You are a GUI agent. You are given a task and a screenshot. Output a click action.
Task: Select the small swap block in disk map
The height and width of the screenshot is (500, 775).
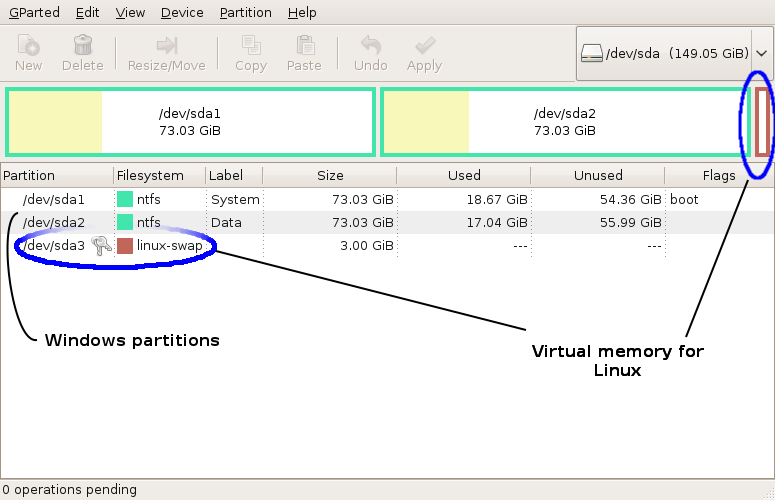point(763,122)
